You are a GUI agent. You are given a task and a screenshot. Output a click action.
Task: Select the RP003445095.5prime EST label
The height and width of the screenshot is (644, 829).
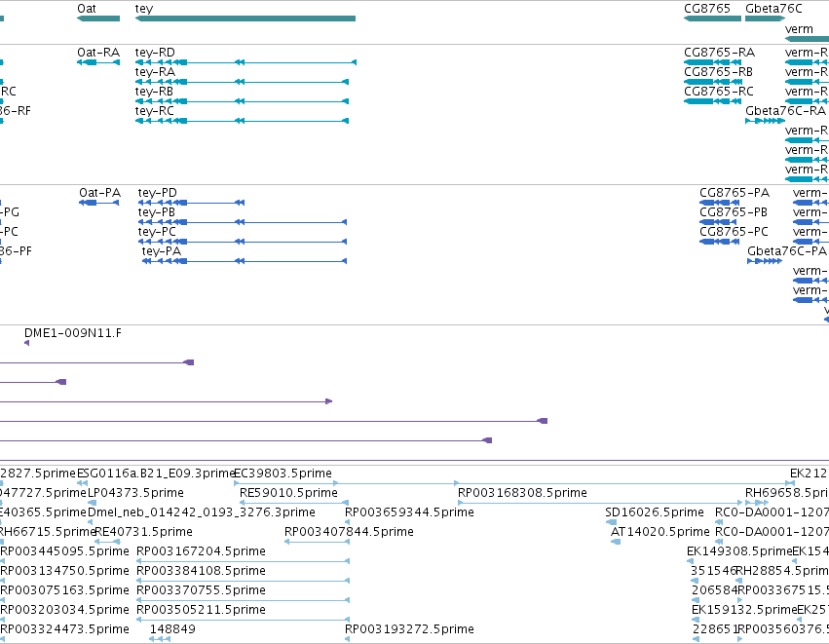(64, 551)
